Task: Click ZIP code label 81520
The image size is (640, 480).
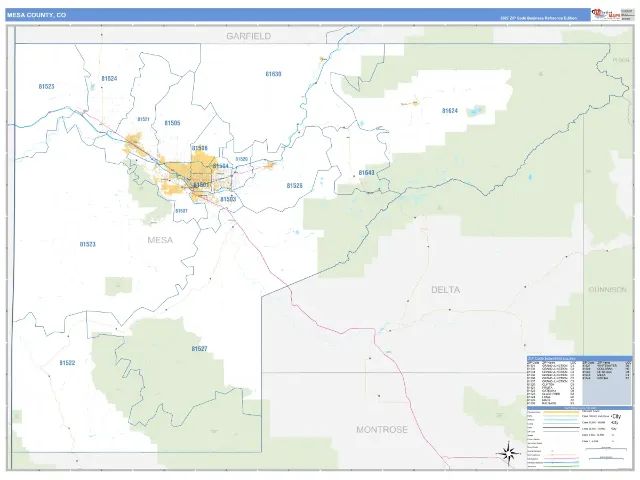Action: [x=242, y=159]
